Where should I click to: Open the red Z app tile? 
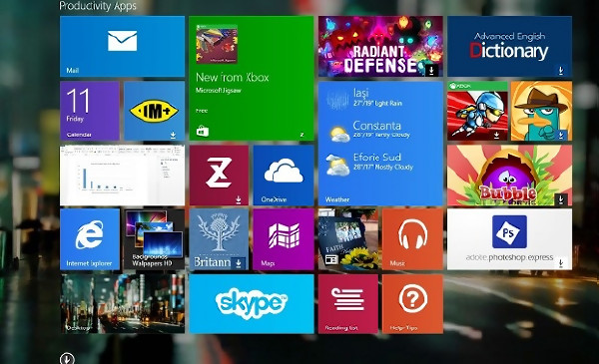coord(219,176)
